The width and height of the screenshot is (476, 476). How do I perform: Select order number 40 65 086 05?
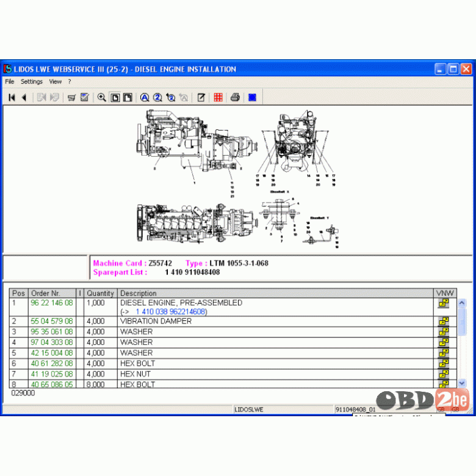click(x=52, y=384)
